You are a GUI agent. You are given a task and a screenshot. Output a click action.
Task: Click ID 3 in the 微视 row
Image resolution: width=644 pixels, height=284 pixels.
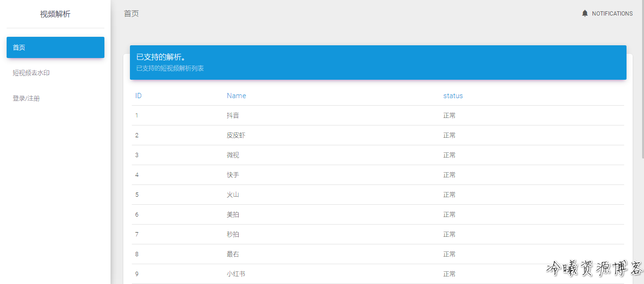pyautogui.click(x=137, y=155)
